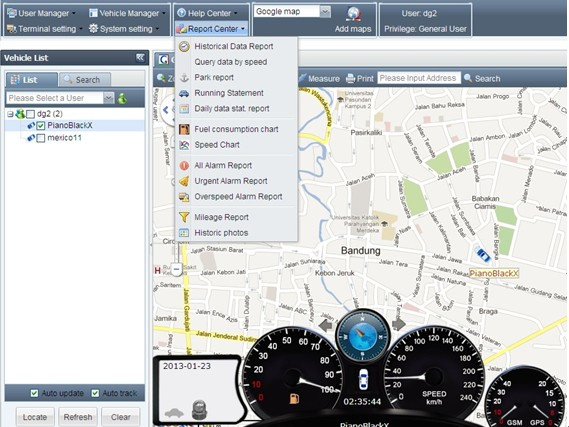Toggle the Auto track checkbox
The image size is (569, 427).
[95, 393]
